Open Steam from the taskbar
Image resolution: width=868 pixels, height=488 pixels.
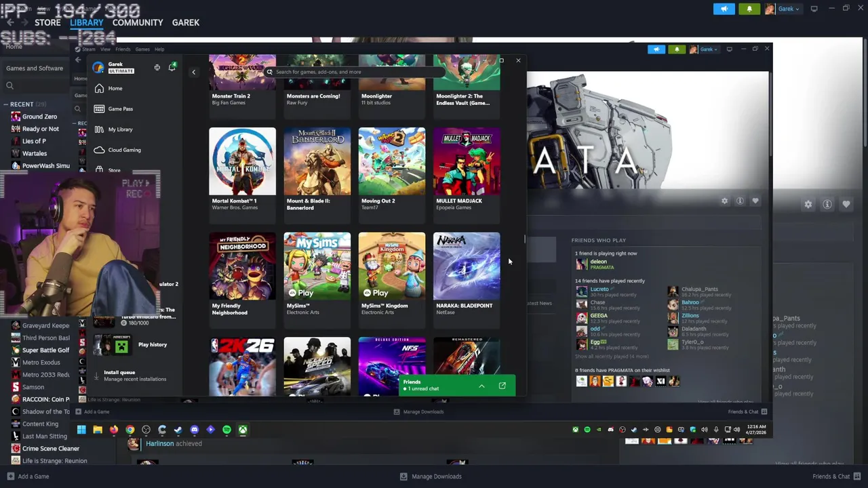pos(178,430)
